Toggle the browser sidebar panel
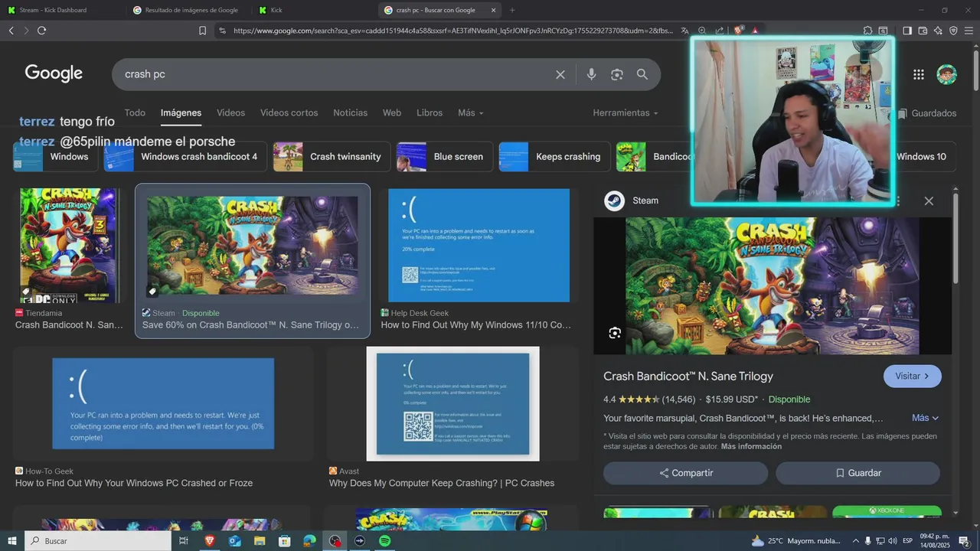The image size is (980, 551). [x=907, y=31]
